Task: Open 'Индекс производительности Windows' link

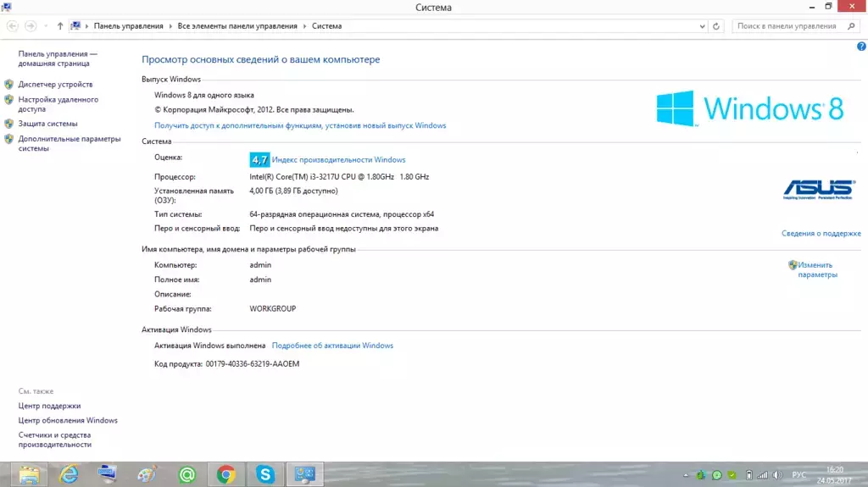Action: [x=338, y=159]
